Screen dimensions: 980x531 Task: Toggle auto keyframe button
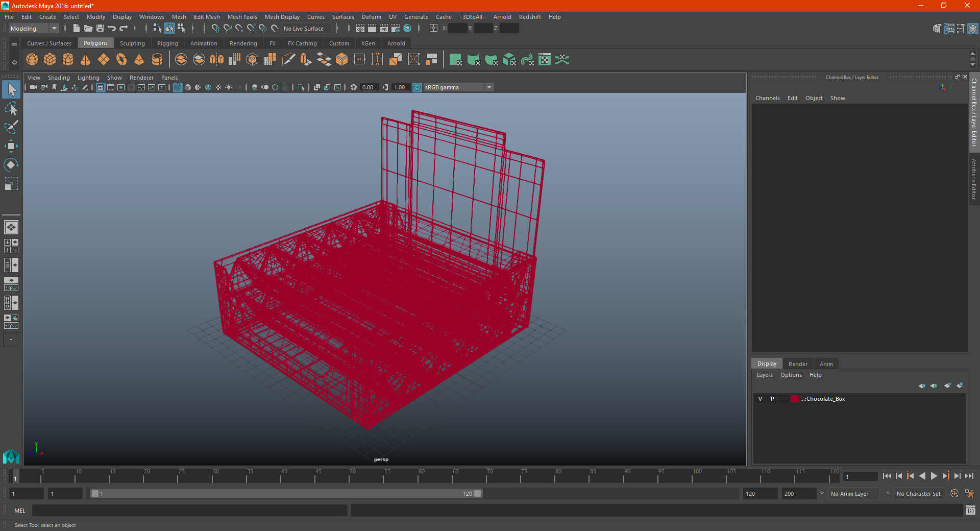click(954, 494)
